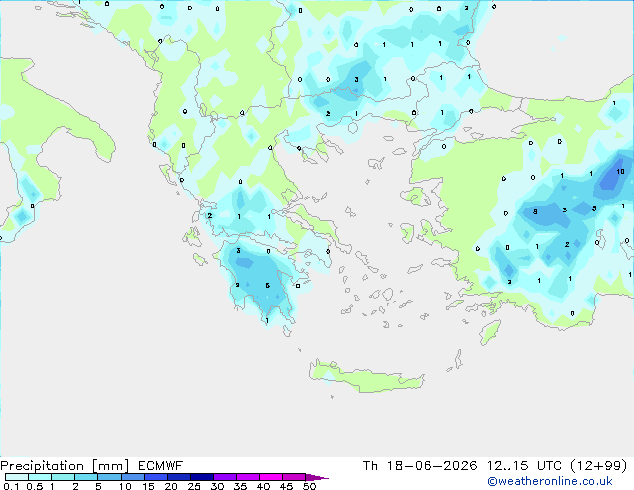Screen dimensions: 634x490
Task: Pick the 10–15 mm legend swatch
Action: tap(133, 477)
